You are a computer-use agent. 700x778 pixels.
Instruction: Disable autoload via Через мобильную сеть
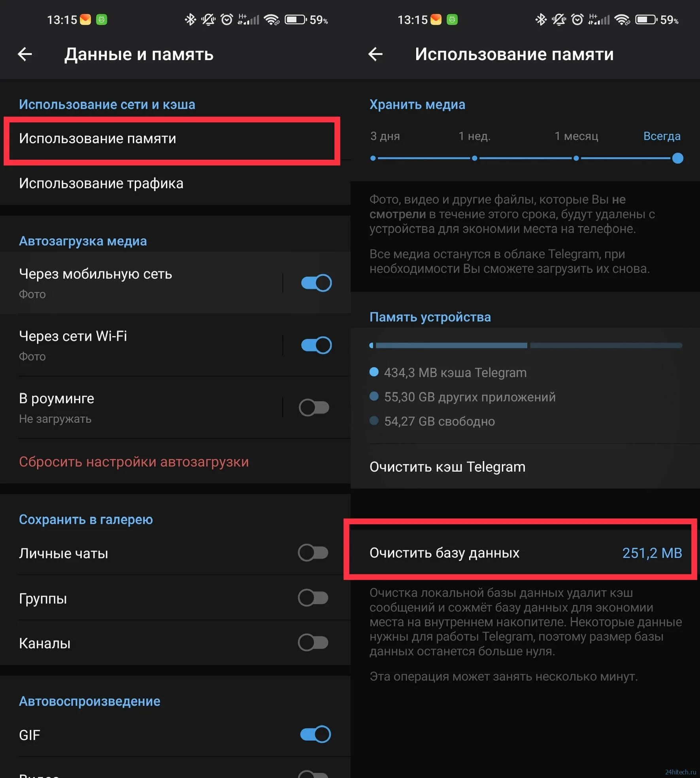(x=316, y=283)
